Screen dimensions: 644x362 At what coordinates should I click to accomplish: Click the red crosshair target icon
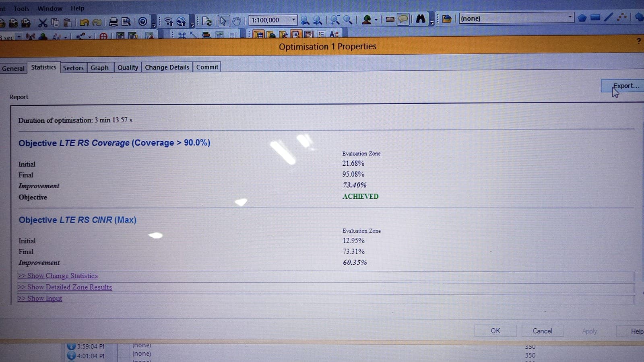[x=103, y=36]
